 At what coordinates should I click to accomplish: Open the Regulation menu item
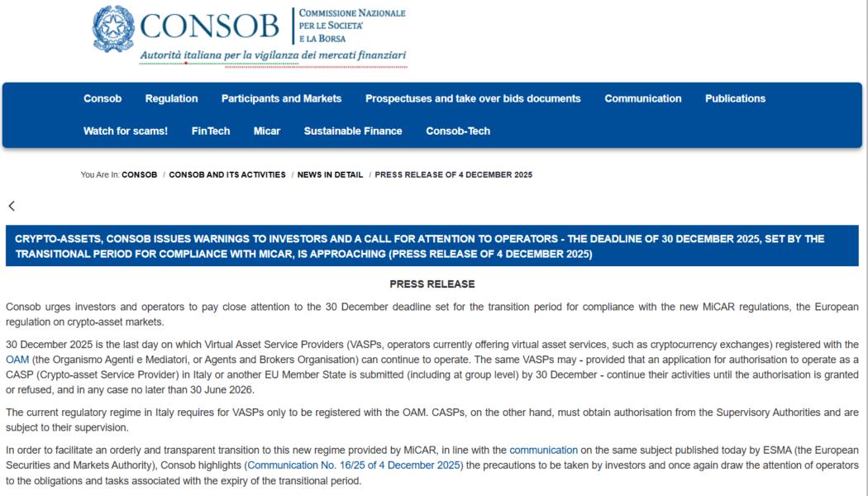[x=171, y=98]
